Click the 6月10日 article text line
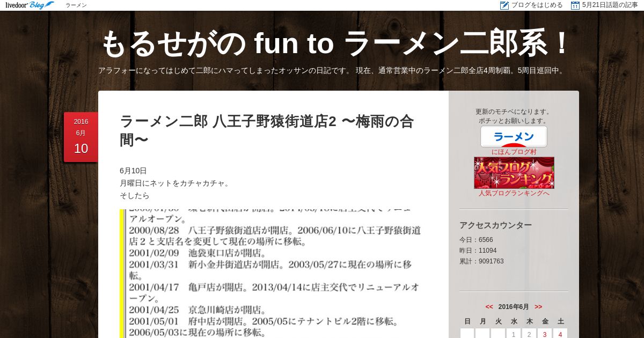 point(133,171)
